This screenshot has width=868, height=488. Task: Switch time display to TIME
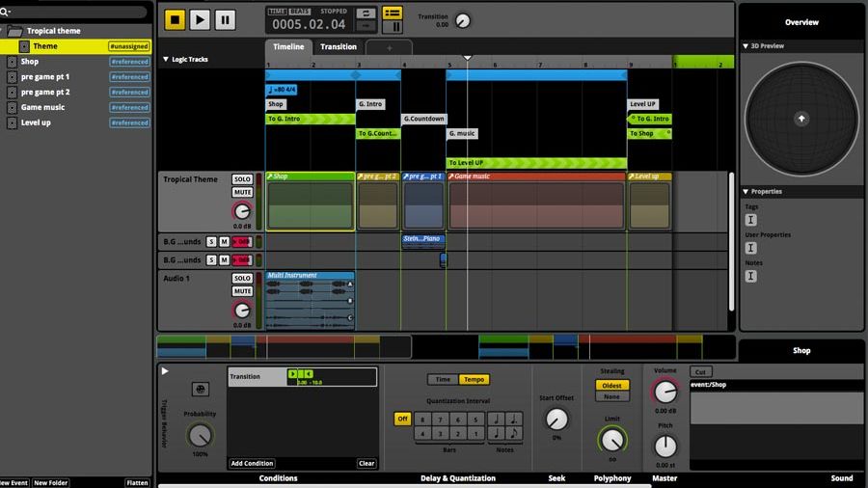coord(277,11)
